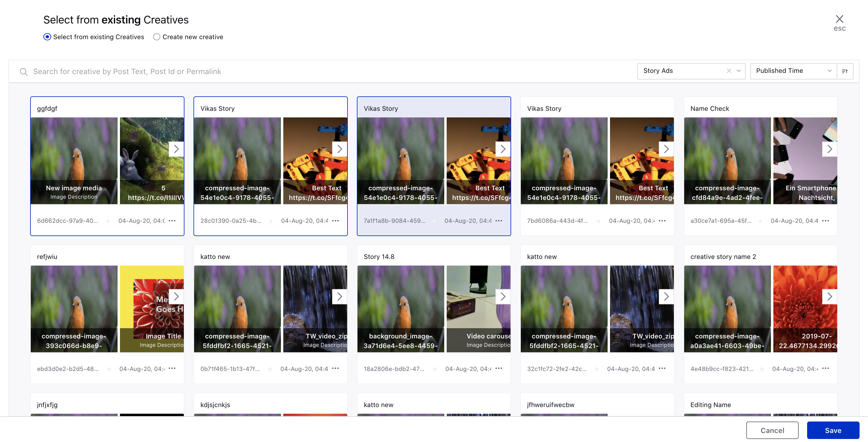Select the Video carousel thumbnail in Story 14.8
Image resolution: width=868 pixels, height=442 pixels.
pyautogui.click(x=479, y=309)
